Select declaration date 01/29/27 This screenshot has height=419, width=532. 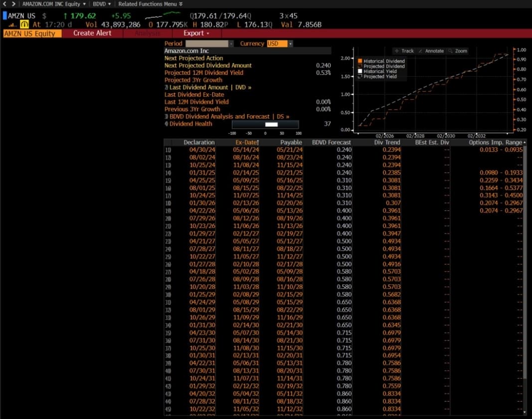(202, 233)
